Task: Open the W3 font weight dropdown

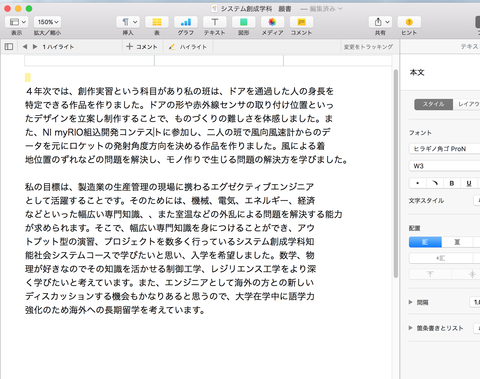Action: [445, 166]
